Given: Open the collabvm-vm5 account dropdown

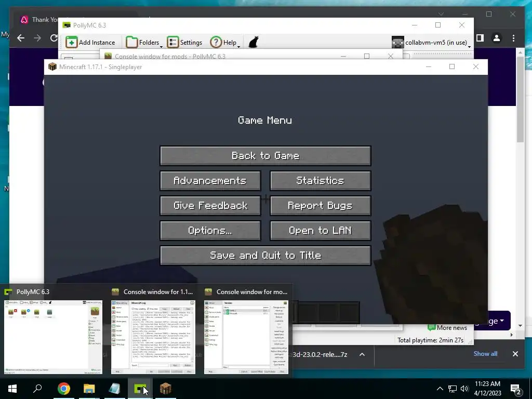Looking at the screenshot, I should (432, 43).
